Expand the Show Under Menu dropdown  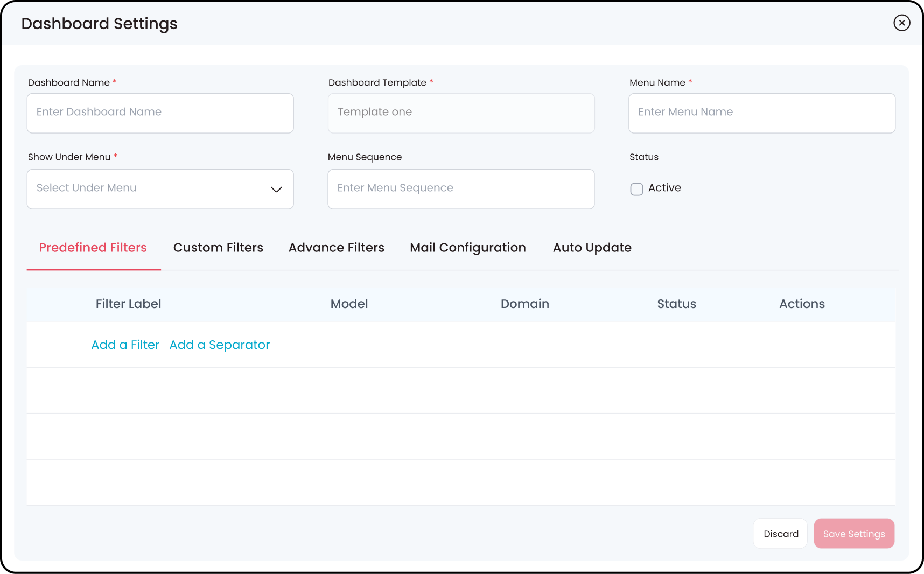(160, 189)
